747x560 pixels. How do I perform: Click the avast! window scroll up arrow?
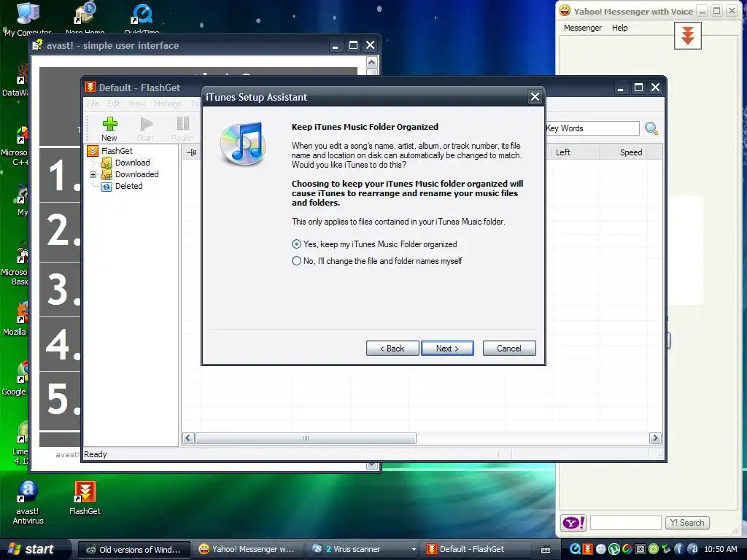click(371, 63)
